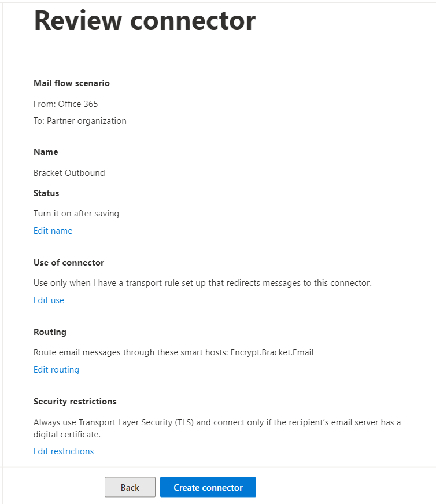Click the From: Office 365 text
The height and width of the screenshot is (504, 436).
tap(65, 104)
